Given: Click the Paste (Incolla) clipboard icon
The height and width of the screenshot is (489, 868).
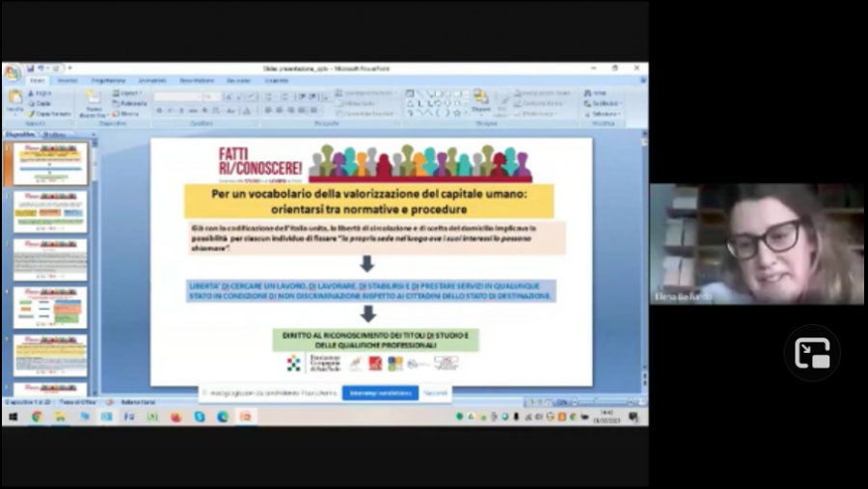Looking at the screenshot, I should tap(14, 99).
